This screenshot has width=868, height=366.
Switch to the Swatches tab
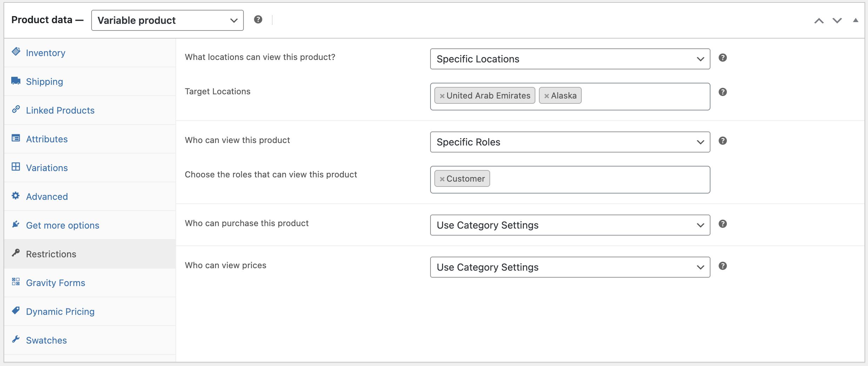pos(46,340)
